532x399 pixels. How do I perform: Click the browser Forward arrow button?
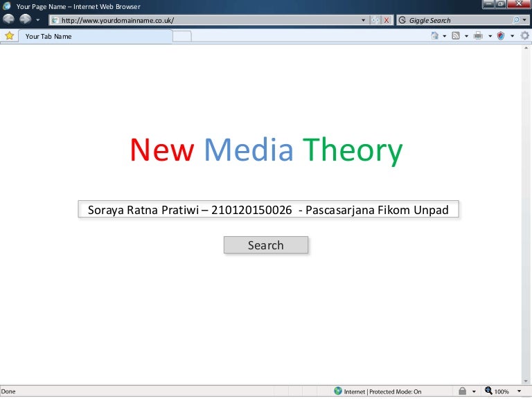click(25, 19)
